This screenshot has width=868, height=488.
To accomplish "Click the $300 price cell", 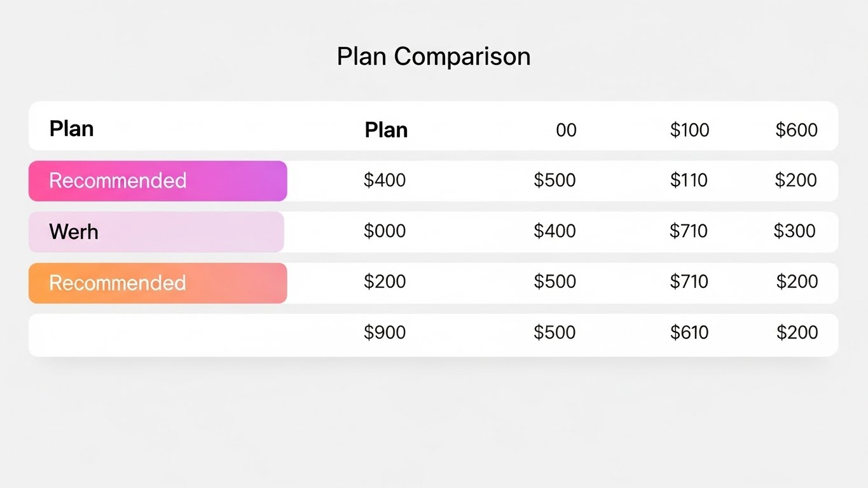I will click(x=794, y=231).
